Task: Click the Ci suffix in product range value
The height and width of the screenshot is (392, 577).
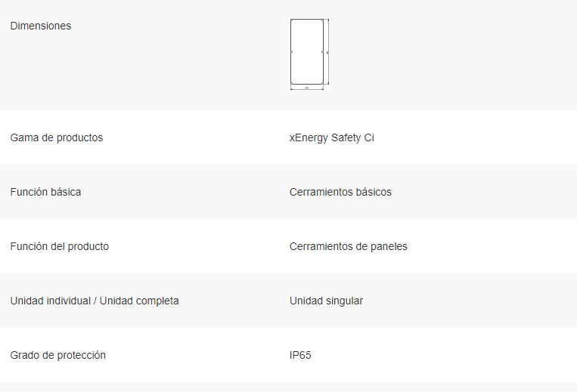Action: point(369,137)
